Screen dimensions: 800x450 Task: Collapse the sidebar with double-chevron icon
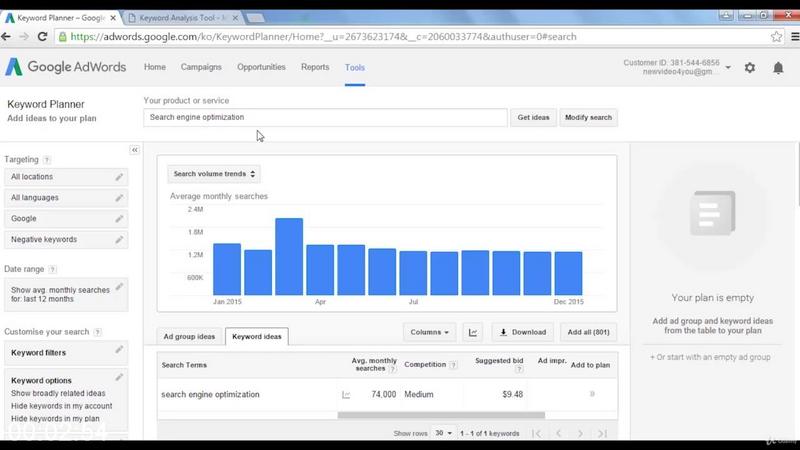click(134, 150)
